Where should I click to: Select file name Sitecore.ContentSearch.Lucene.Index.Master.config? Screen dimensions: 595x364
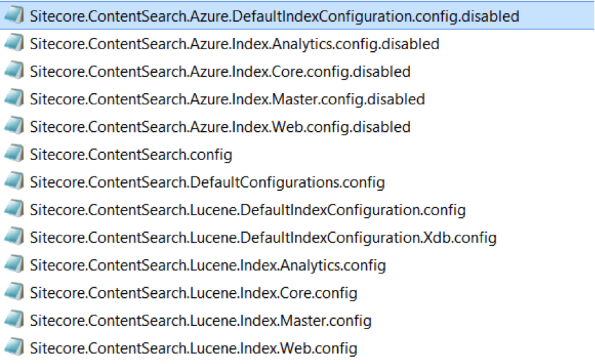point(200,321)
